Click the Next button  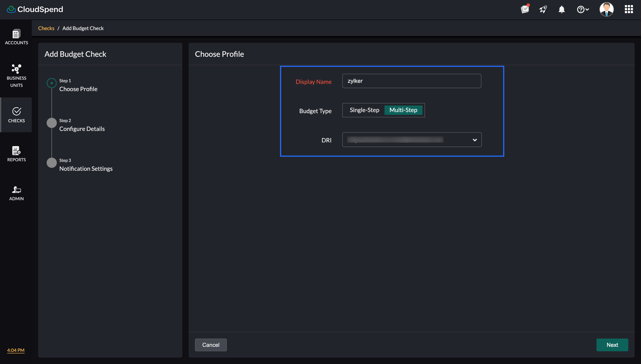coord(612,345)
